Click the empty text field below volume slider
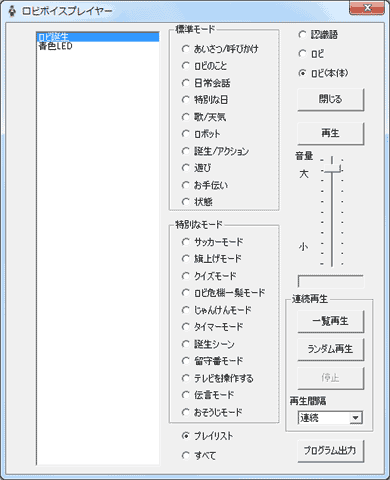This screenshot has height=480, width=390. point(331,282)
